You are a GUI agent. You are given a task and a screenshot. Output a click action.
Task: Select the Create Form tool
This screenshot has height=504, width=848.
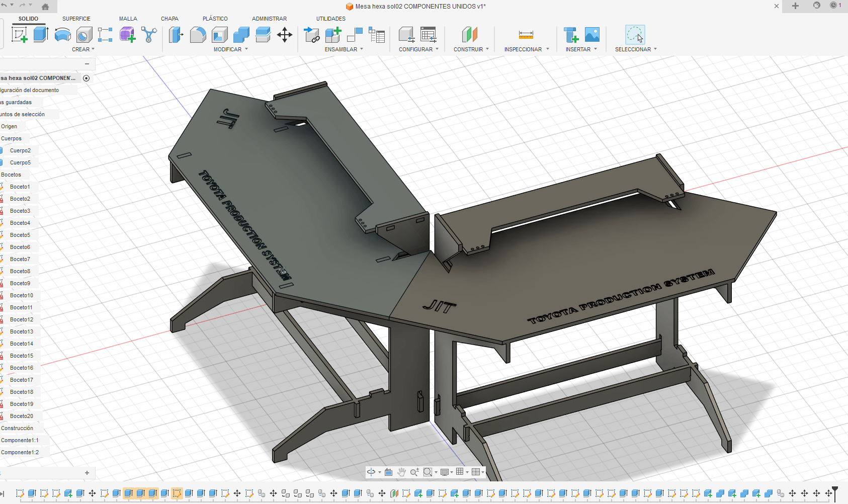[127, 35]
